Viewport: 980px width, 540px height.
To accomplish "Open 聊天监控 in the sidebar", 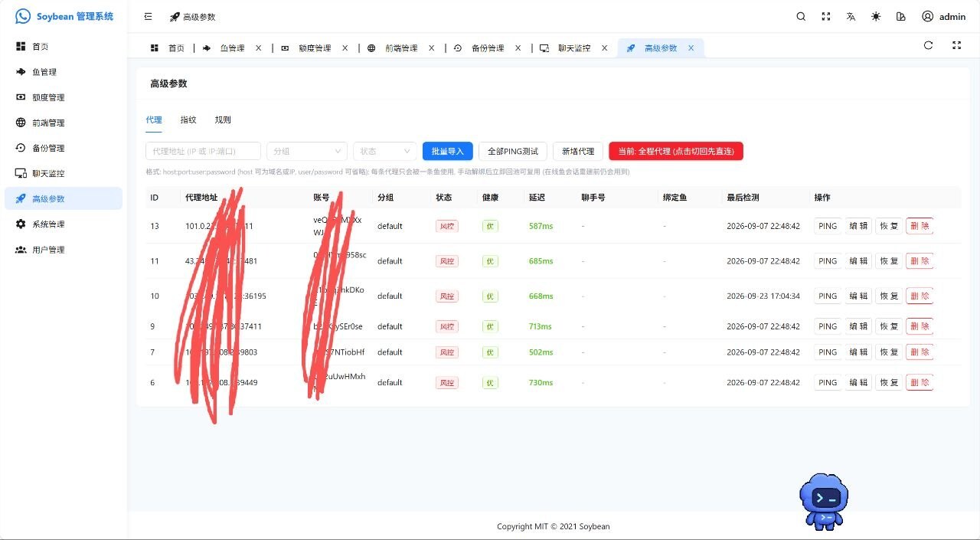I will (64, 173).
